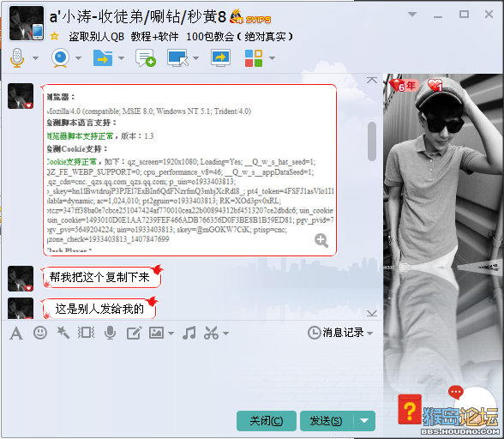The height and width of the screenshot is (439, 504).
Task: Open emoji picker smiley icon
Action: click(40, 333)
